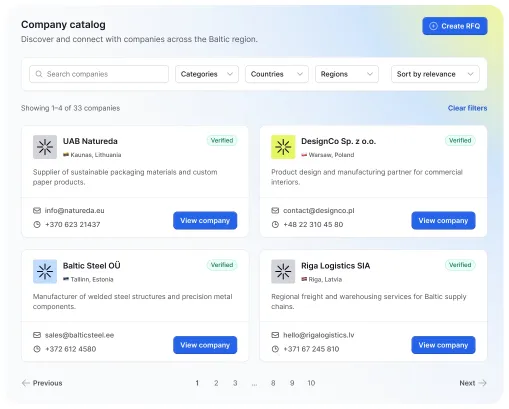Click the UAB Natureda company logo
This screenshot has width=509, height=409.
(x=45, y=147)
